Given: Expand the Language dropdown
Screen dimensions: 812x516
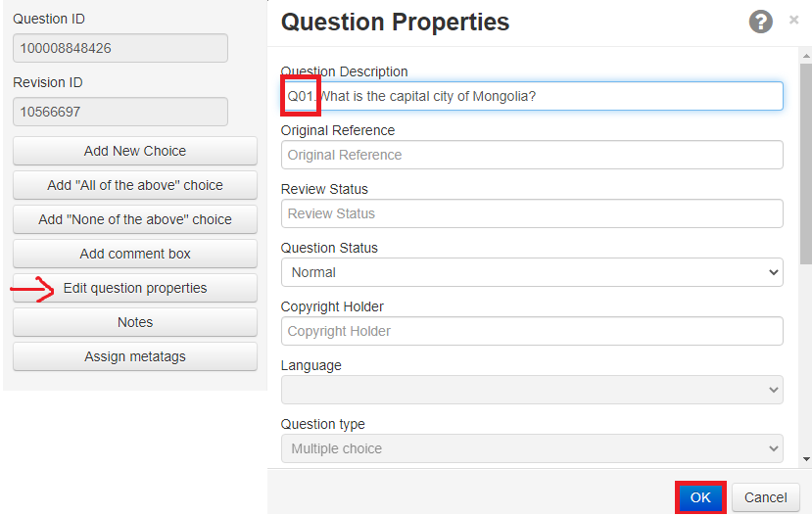Looking at the screenshot, I should pyautogui.click(x=532, y=390).
